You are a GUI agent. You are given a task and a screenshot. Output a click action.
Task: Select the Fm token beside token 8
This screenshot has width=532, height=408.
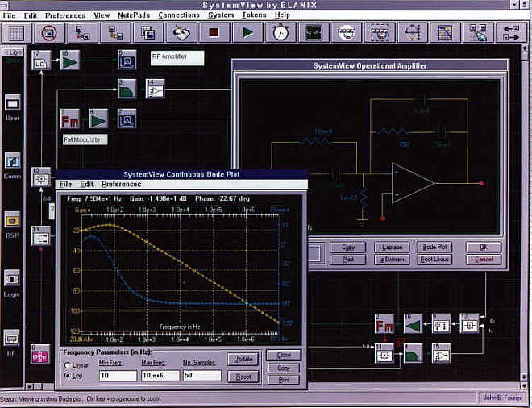(70, 119)
